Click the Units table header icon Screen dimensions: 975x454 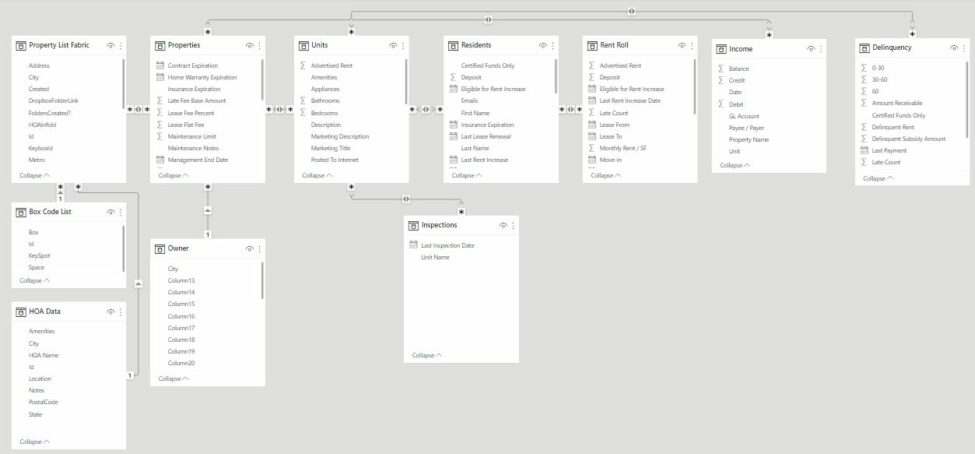coord(303,45)
